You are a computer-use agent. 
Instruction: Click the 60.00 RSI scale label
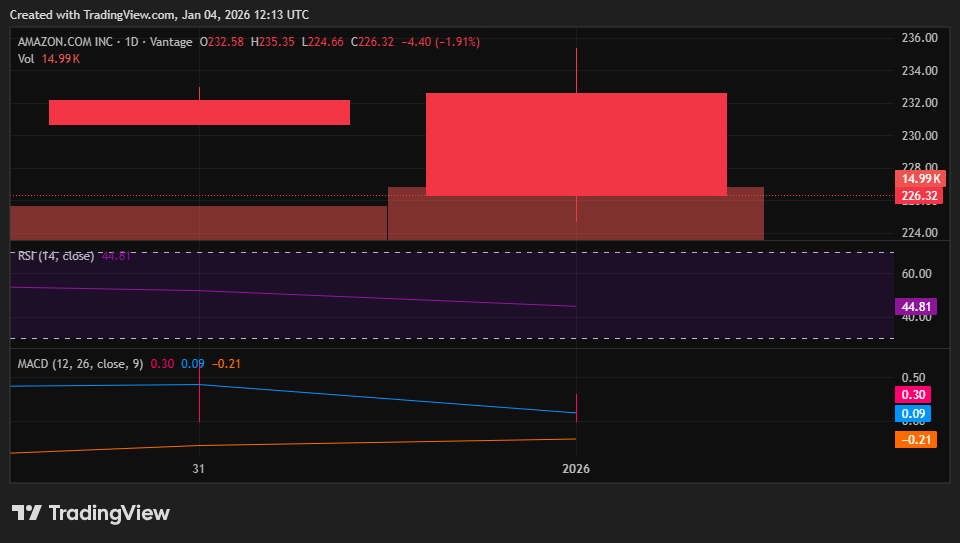(x=917, y=274)
